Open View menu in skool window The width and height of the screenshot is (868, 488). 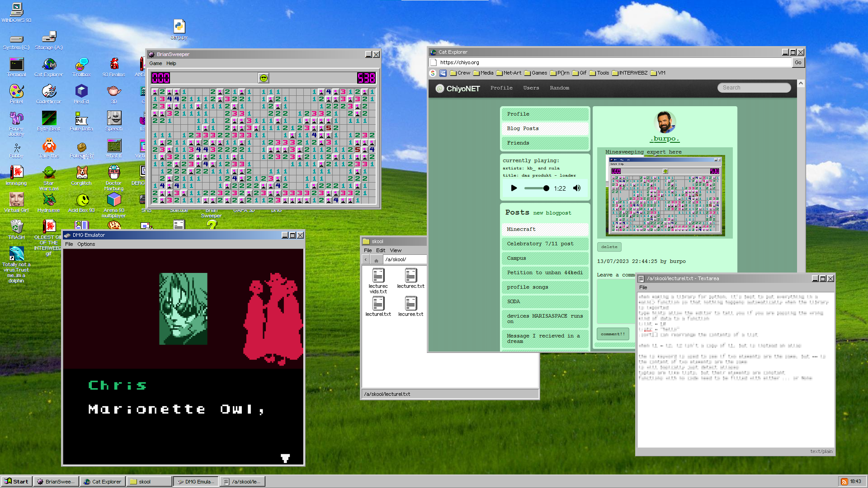(x=396, y=250)
